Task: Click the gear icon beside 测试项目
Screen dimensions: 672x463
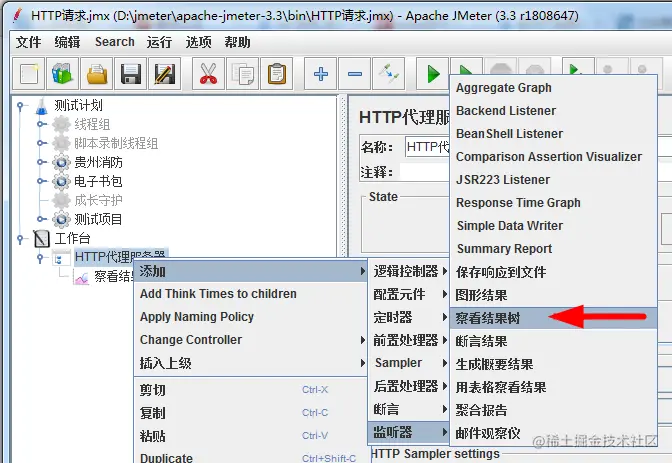Action: tap(61, 219)
